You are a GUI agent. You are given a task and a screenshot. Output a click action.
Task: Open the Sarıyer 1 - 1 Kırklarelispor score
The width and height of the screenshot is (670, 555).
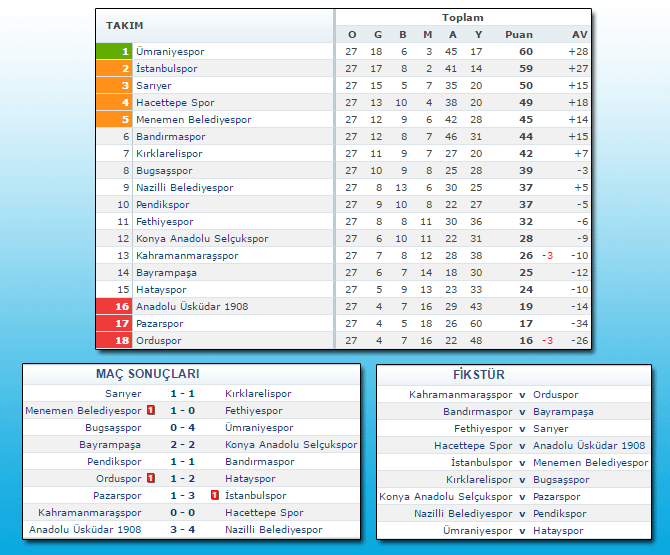(181, 394)
